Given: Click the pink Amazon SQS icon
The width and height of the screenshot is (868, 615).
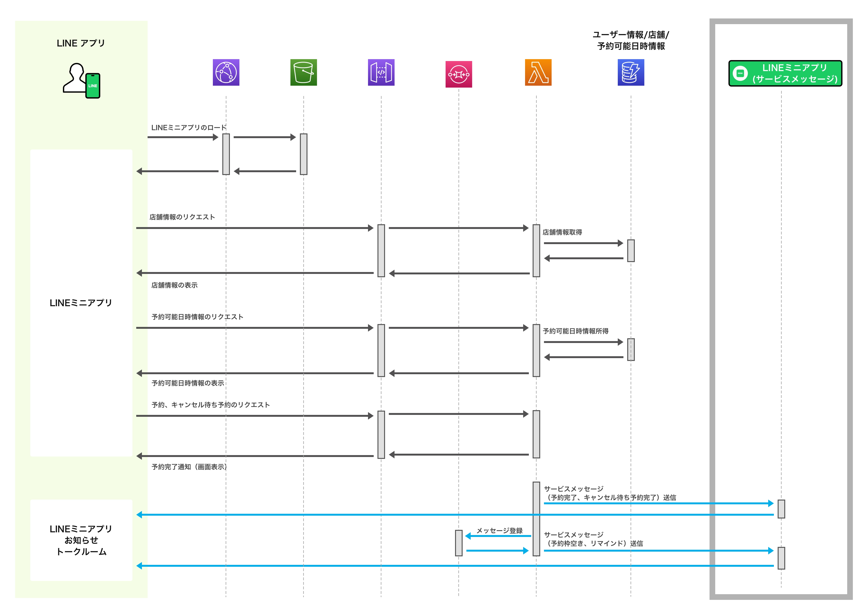Looking at the screenshot, I should [x=458, y=74].
